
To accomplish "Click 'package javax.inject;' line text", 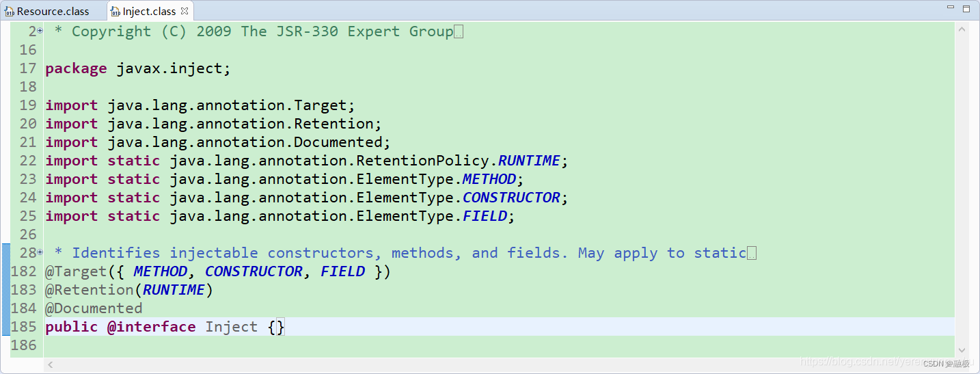I will coord(138,68).
